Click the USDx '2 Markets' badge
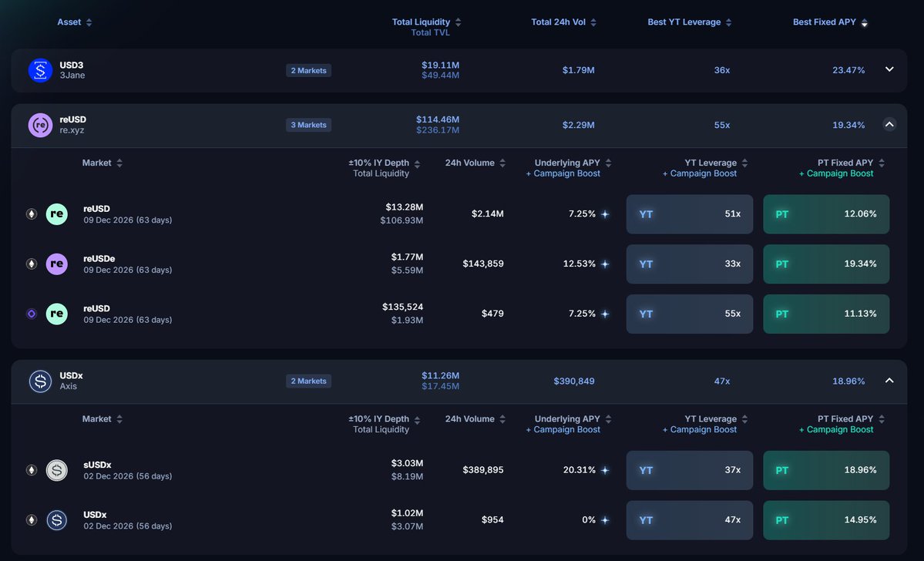 [308, 381]
